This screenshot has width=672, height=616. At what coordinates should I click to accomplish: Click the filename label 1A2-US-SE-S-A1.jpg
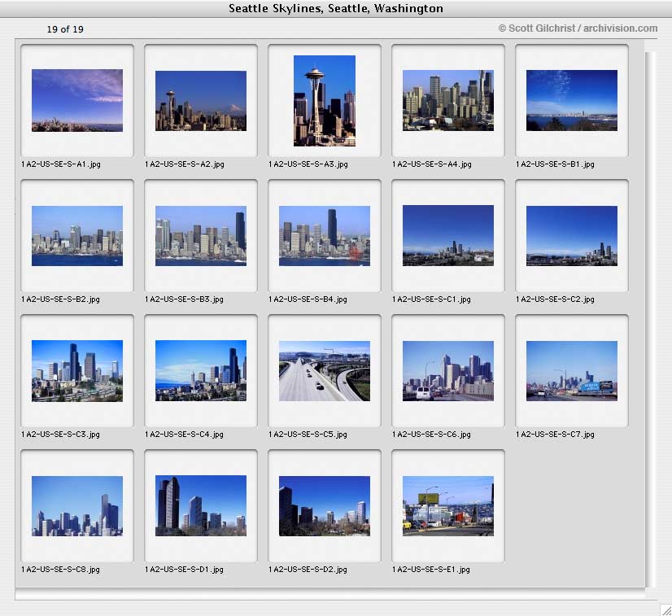coord(61,164)
